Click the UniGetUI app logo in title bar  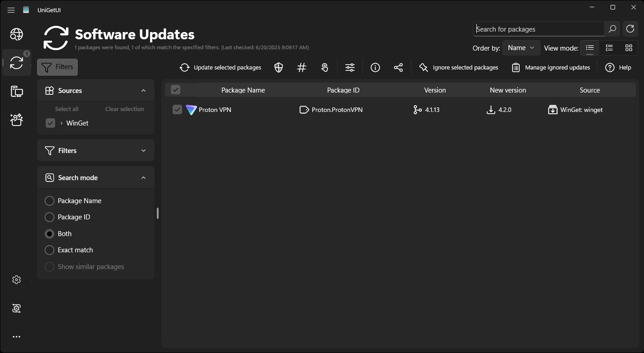point(26,10)
